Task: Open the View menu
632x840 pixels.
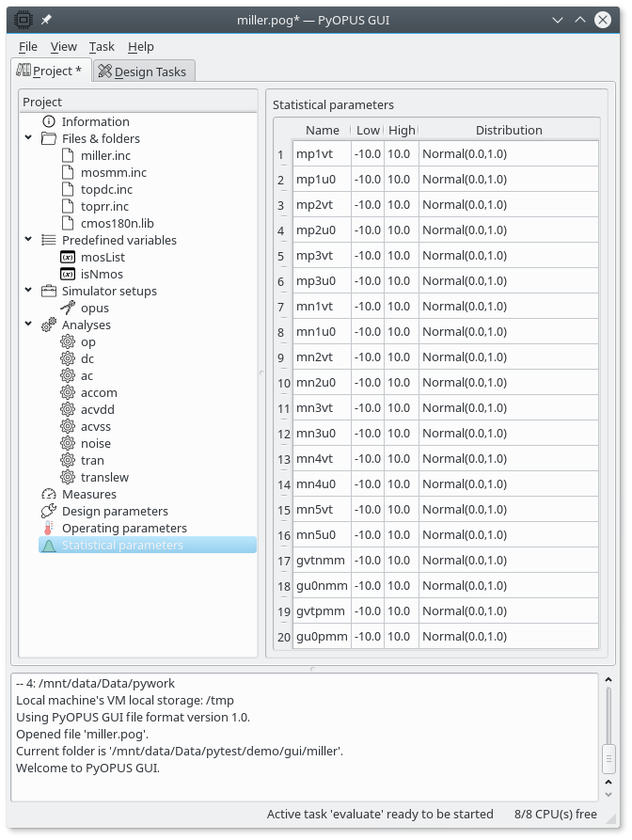Action: tap(64, 47)
